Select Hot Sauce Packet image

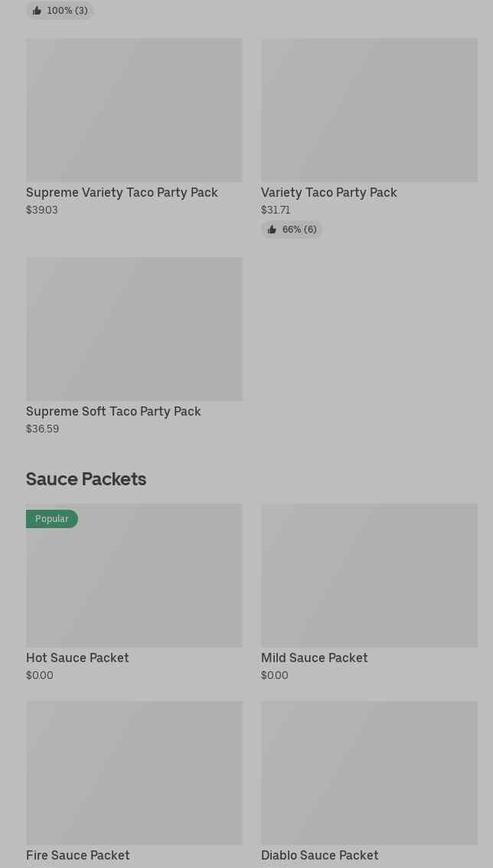(134, 576)
